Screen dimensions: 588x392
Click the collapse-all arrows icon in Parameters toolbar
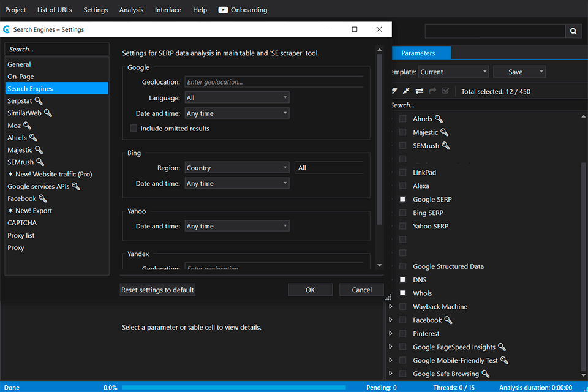click(x=406, y=91)
